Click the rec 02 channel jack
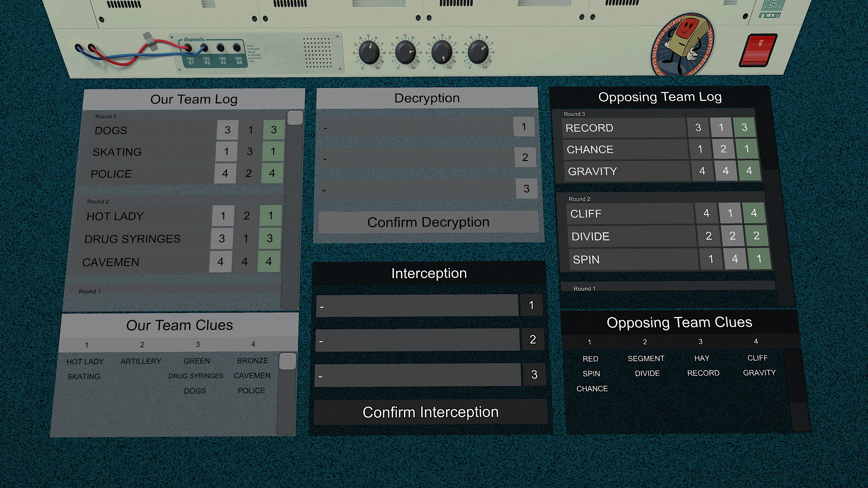Viewport: 868px width, 488px height. [204, 48]
